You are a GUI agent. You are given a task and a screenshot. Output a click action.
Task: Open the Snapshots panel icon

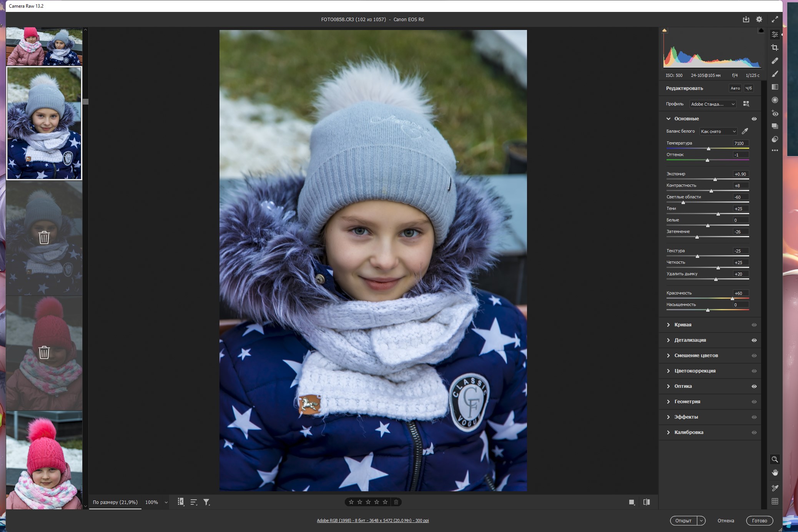click(775, 126)
